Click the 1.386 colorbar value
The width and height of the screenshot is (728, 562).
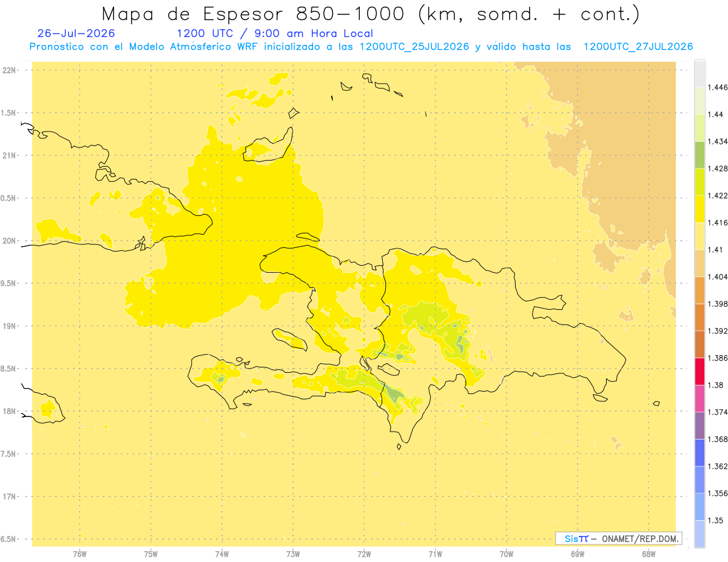[718, 358]
